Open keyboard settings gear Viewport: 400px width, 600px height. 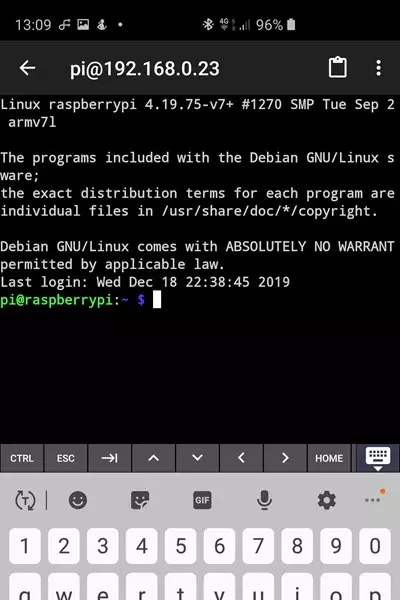327,500
